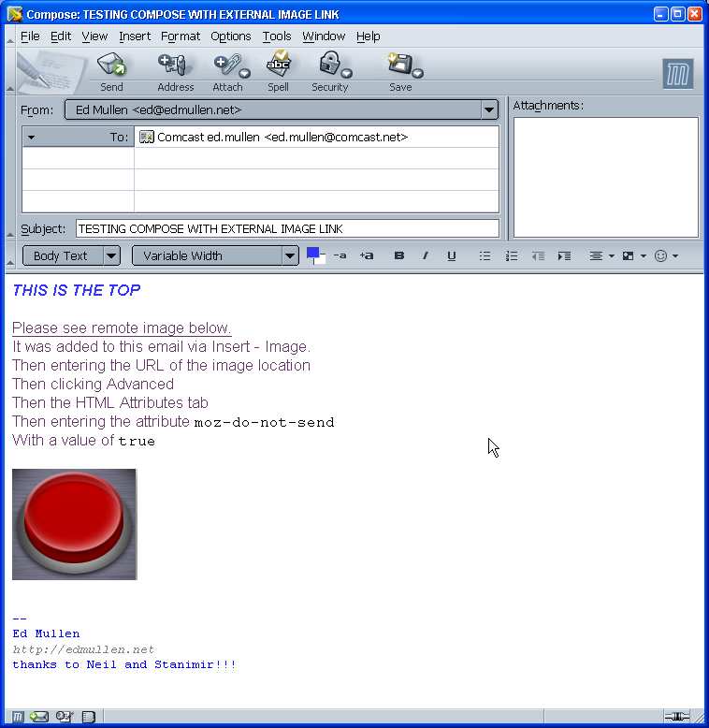Click the text color swatch
The image size is (709, 728).
pyautogui.click(x=313, y=254)
